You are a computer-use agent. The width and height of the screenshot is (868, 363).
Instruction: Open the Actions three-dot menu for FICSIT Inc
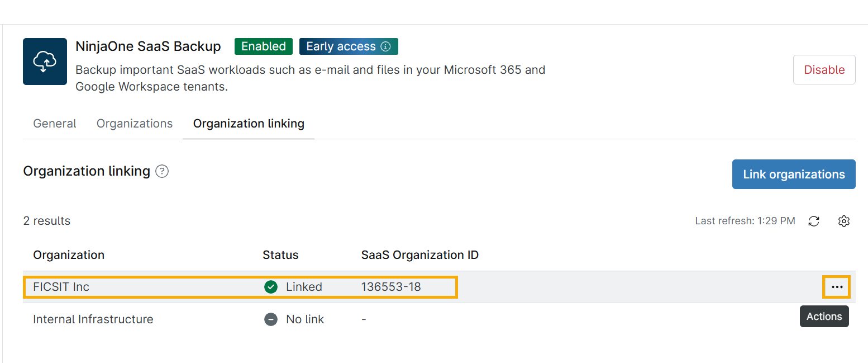point(836,287)
